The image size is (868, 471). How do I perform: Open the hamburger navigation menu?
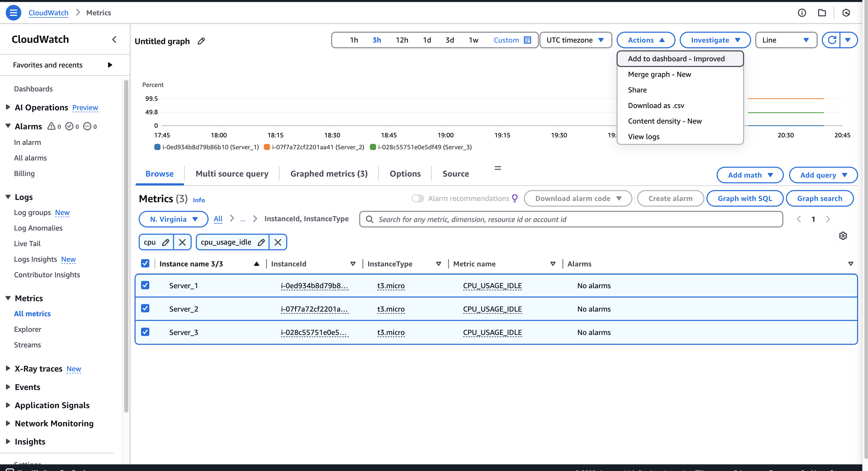point(14,13)
